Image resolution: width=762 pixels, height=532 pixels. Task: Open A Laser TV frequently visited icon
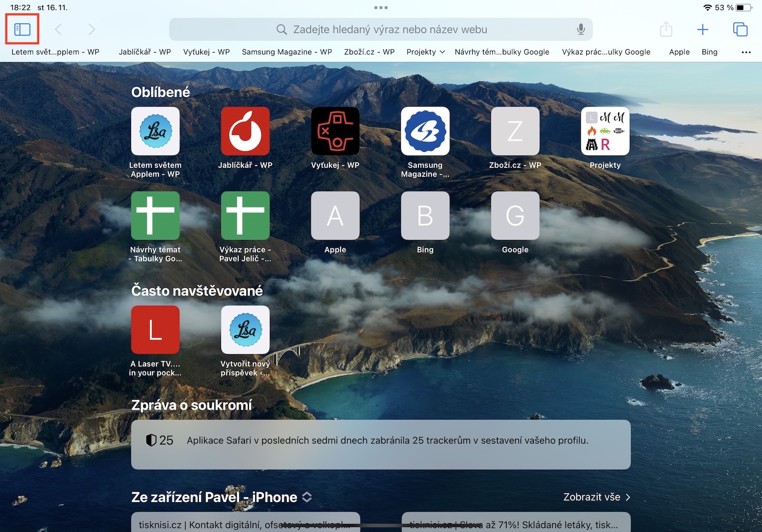pyautogui.click(x=155, y=330)
